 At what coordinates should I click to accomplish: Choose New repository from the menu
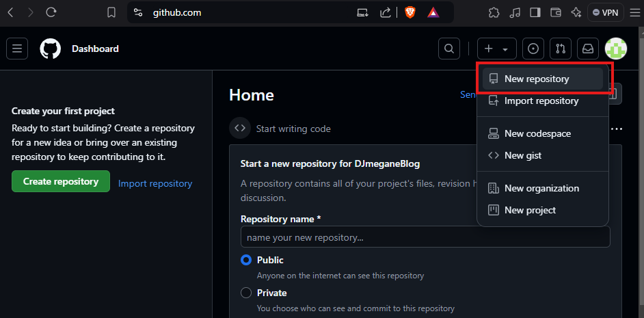(537, 79)
